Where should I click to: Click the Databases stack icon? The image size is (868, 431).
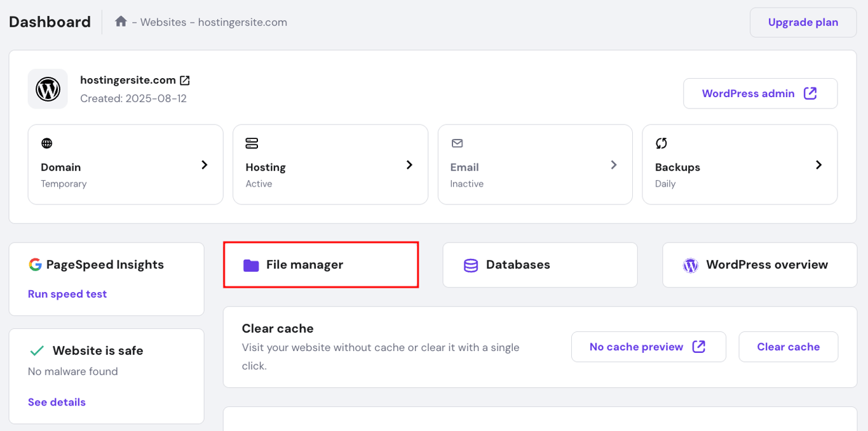pyautogui.click(x=470, y=265)
